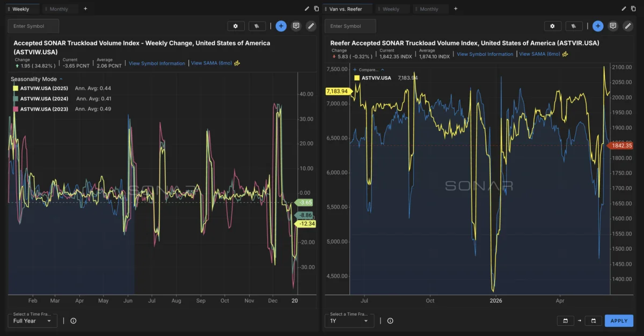Toggle ASTVIV.USA compare series label

click(376, 78)
